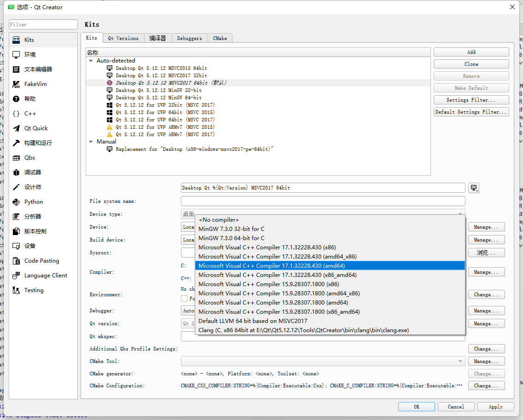523x420 pixels.
Task: Open 环境 settings category icon
Action: [x=16, y=55]
